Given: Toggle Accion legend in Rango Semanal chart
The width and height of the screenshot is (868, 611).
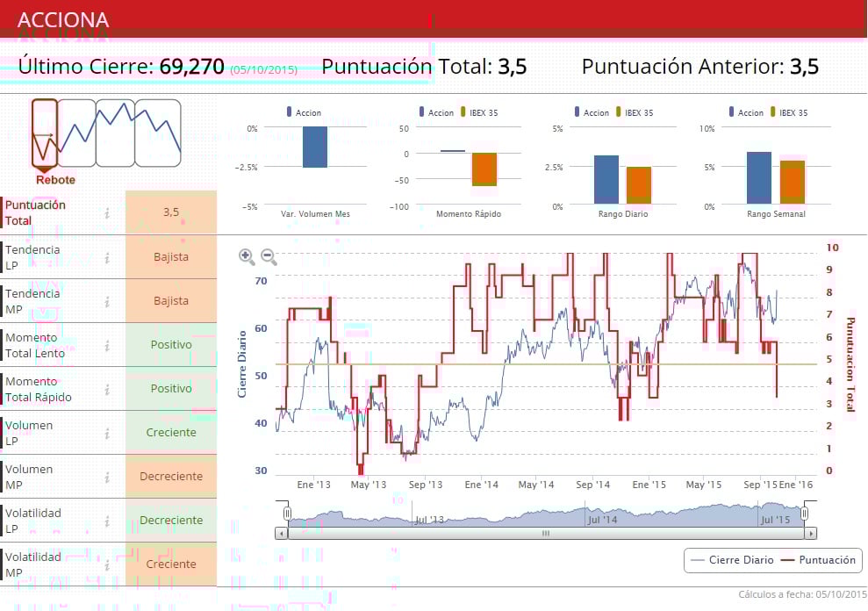Looking at the screenshot, I should [x=746, y=112].
